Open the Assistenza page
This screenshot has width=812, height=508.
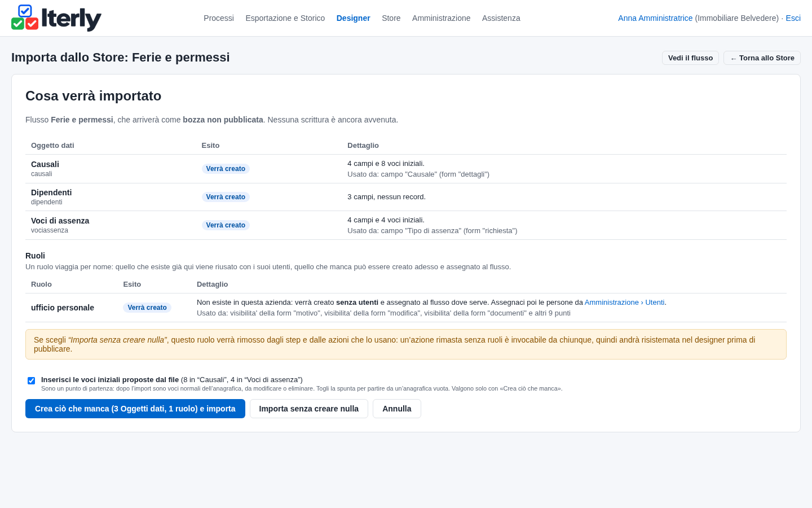coord(501,18)
